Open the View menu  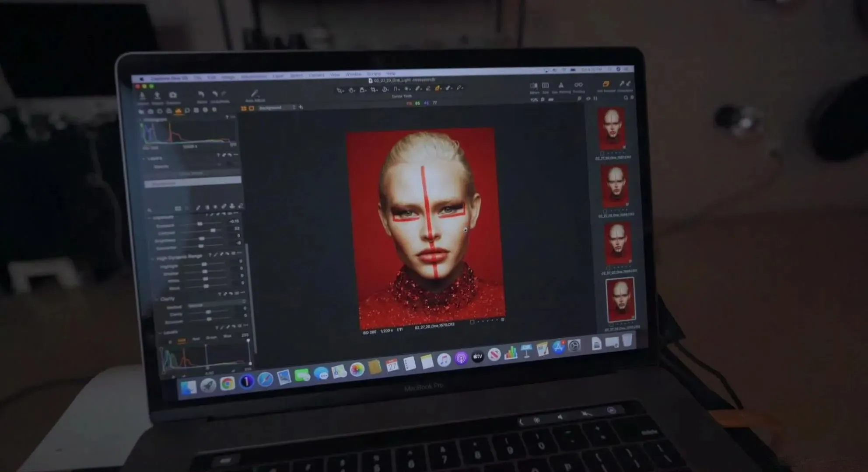pyautogui.click(x=335, y=75)
